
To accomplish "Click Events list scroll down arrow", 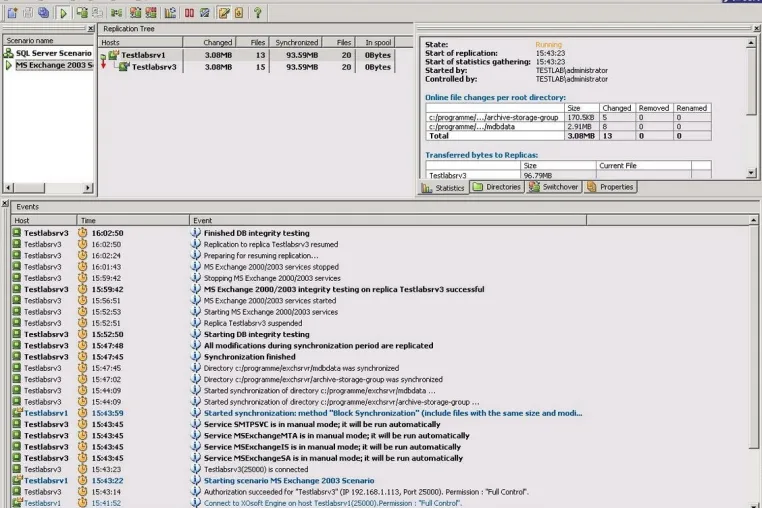I will click(753, 504).
